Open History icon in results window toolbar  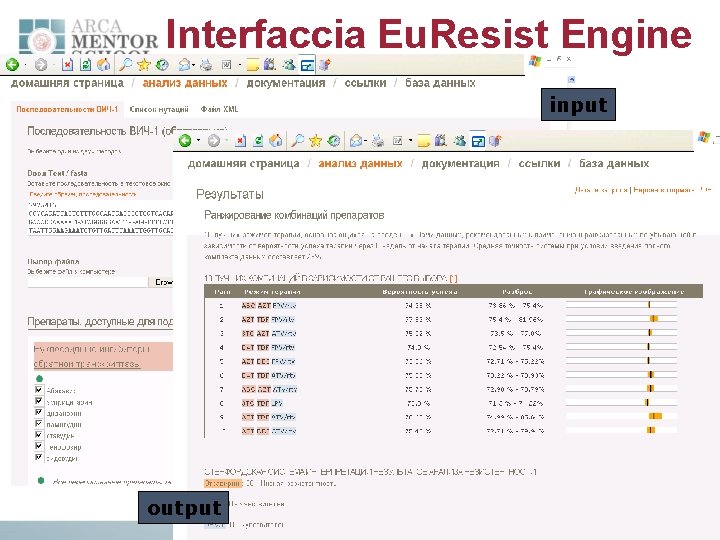pos(334,141)
